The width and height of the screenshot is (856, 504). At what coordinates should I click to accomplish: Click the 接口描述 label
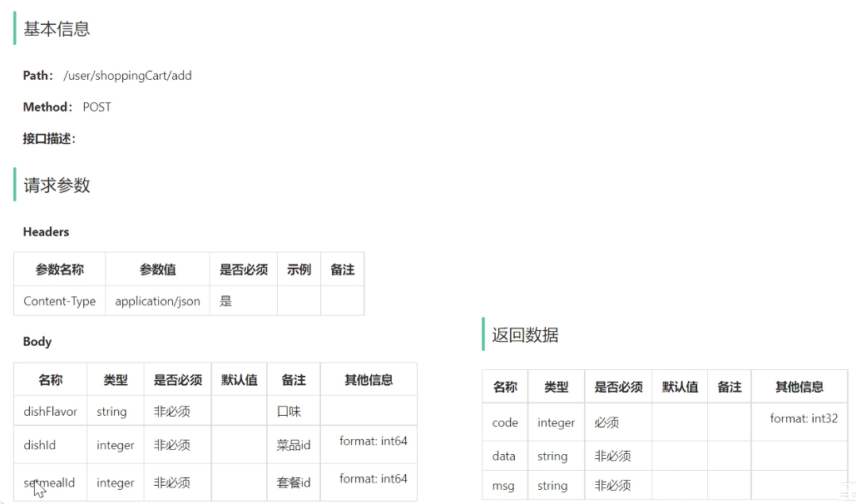pos(49,139)
